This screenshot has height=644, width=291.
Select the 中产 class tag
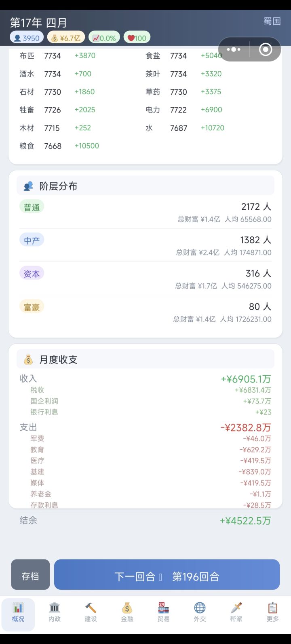click(32, 240)
